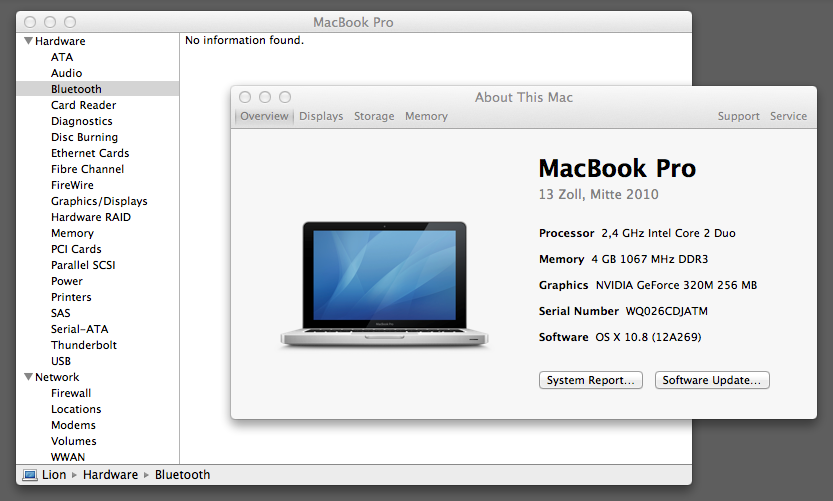This screenshot has height=501, width=833.
Task: Select USB in the Hardware list
Action: pyautogui.click(x=61, y=361)
